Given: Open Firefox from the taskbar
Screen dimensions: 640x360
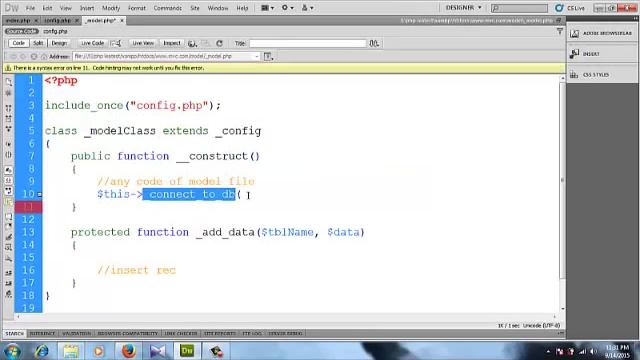Looking at the screenshot, I should [128, 351].
